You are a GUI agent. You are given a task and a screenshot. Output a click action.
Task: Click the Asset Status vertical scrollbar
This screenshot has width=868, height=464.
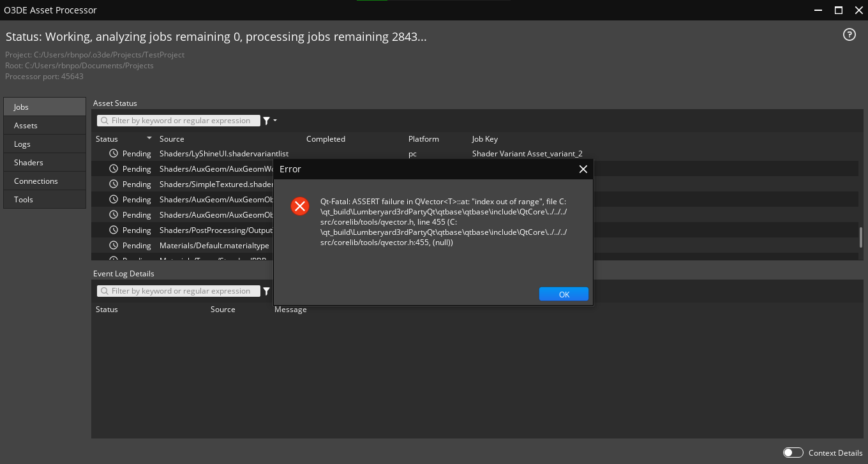pyautogui.click(x=860, y=237)
